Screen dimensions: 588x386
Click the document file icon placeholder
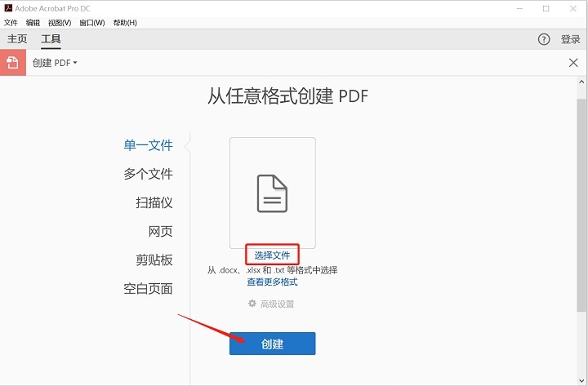pyautogui.click(x=272, y=193)
